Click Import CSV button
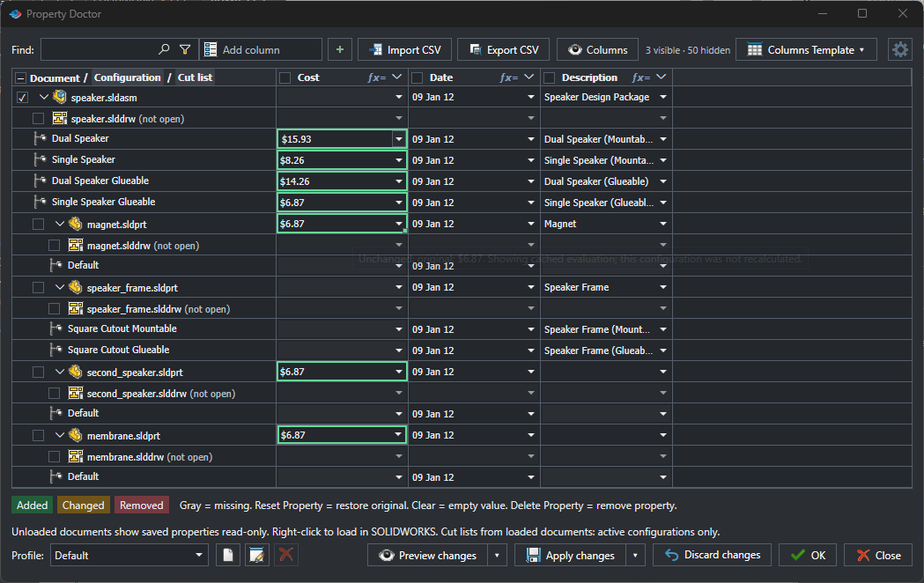 [405, 49]
